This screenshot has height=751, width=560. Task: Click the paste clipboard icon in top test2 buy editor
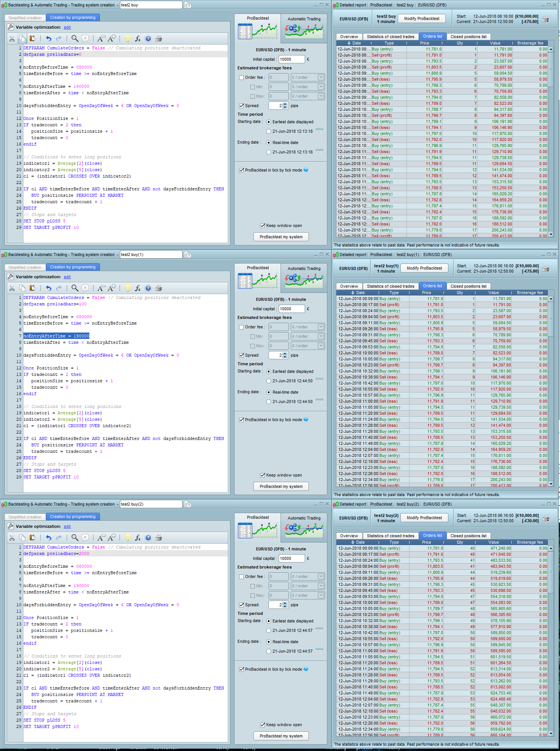pos(32,38)
